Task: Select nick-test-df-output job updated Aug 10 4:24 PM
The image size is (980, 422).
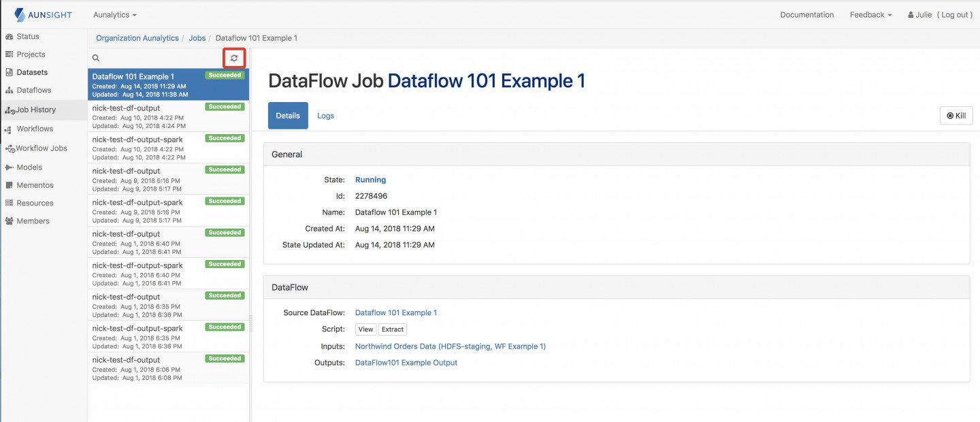Action: [x=168, y=116]
